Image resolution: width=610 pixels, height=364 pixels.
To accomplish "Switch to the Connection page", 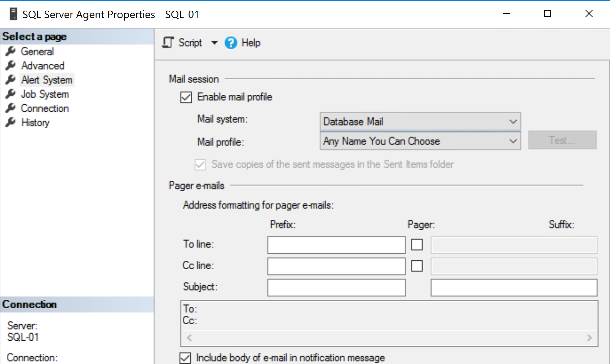I will [x=45, y=108].
